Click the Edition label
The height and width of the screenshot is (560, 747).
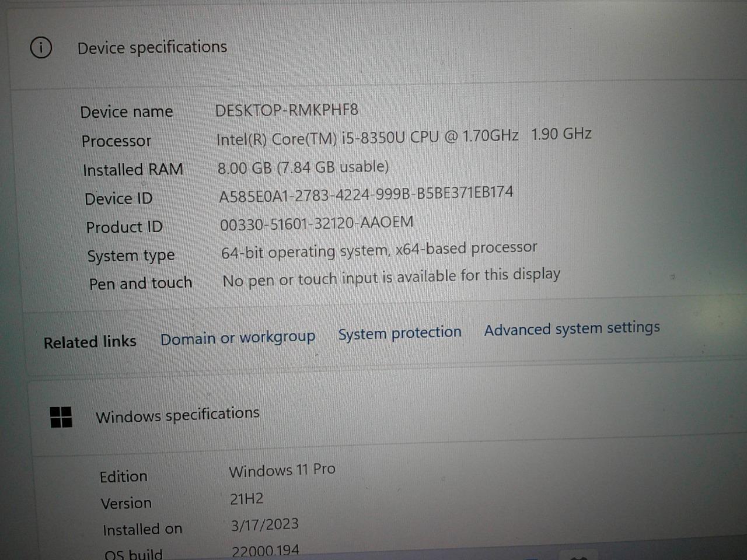coord(123,477)
